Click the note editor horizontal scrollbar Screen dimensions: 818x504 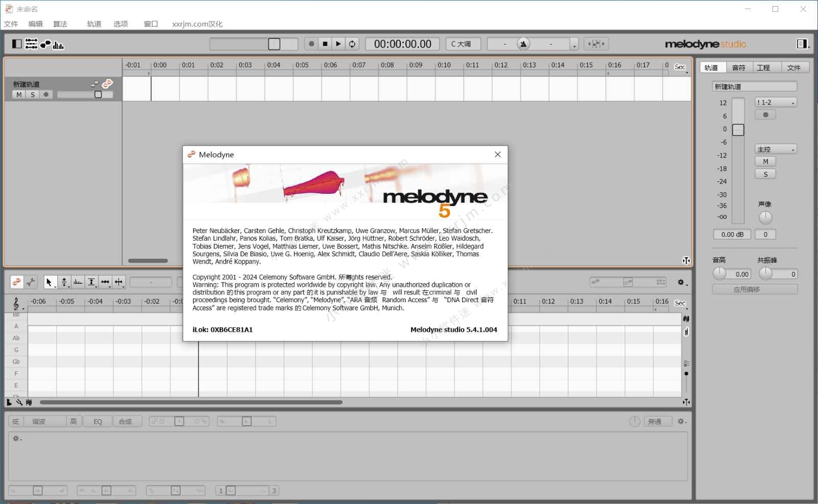pos(191,402)
